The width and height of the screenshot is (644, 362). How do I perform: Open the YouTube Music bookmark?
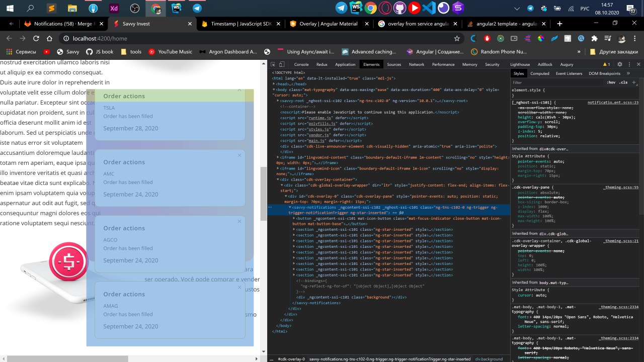(x=170, y=51)
